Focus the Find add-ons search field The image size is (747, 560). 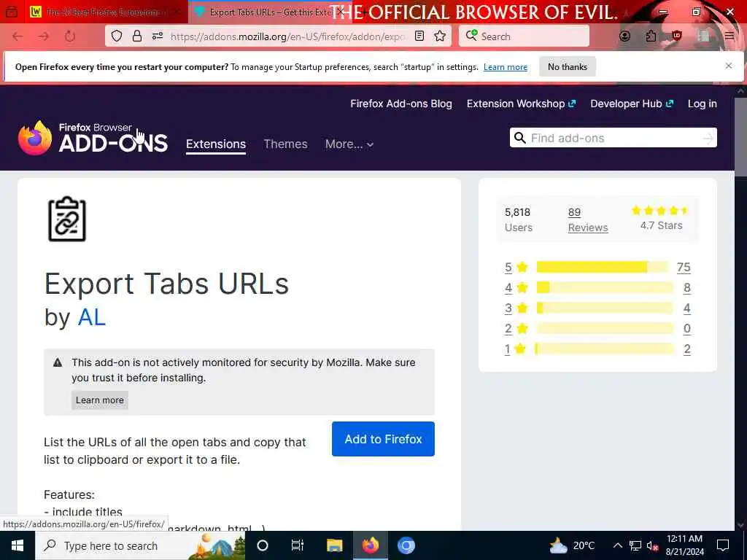613,138
